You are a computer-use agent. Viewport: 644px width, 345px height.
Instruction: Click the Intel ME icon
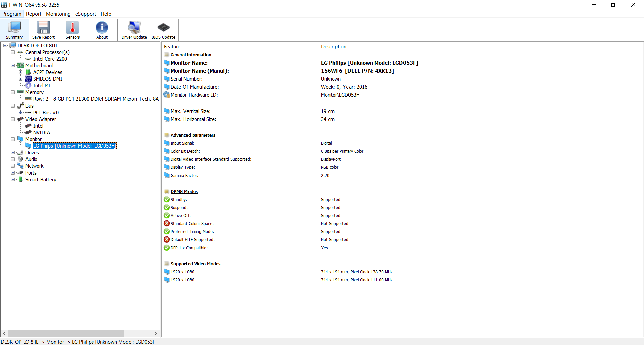28,85
